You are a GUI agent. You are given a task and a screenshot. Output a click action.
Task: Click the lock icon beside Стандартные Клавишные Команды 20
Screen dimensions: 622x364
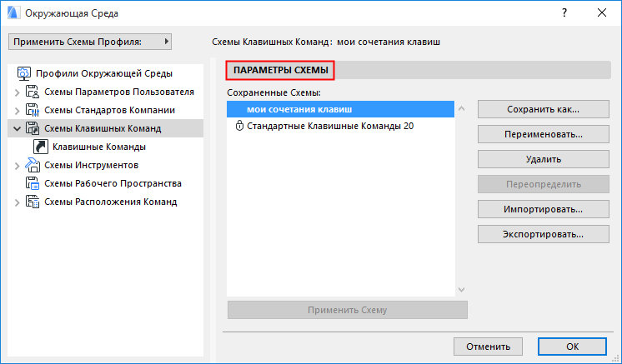tap(240, 127)
